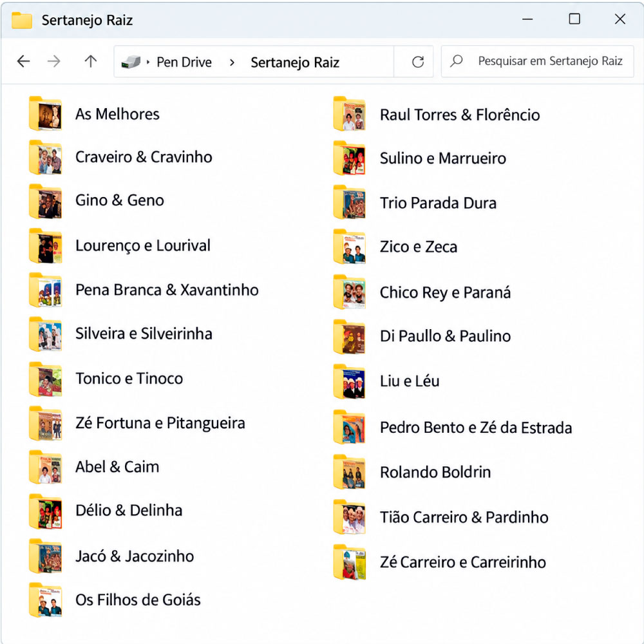Click the 'Trio Parada Dura' folder name
644x644 pixels.
(x=438, y=204)
